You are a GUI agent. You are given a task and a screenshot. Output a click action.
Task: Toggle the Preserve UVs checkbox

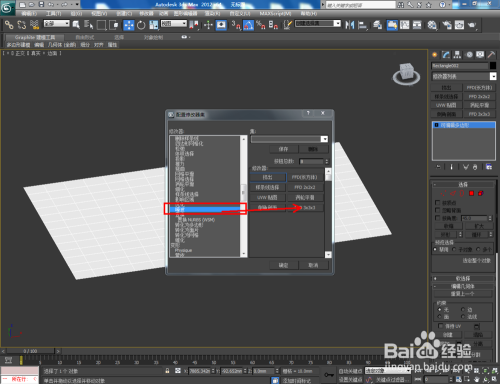point(441,326)
